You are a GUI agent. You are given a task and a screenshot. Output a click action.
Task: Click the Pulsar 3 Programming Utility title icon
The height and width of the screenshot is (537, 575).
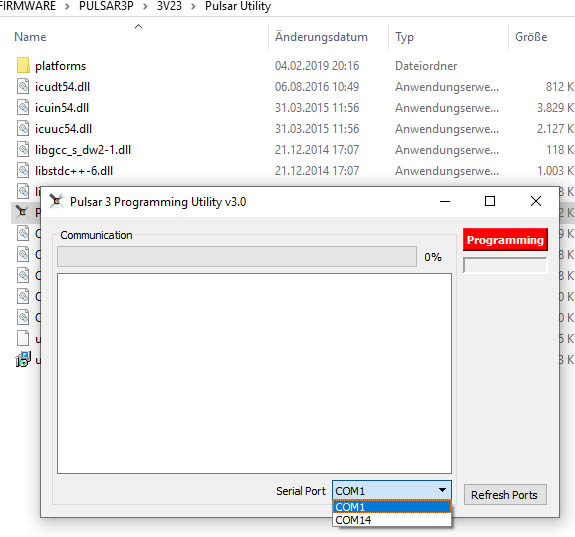56,201
